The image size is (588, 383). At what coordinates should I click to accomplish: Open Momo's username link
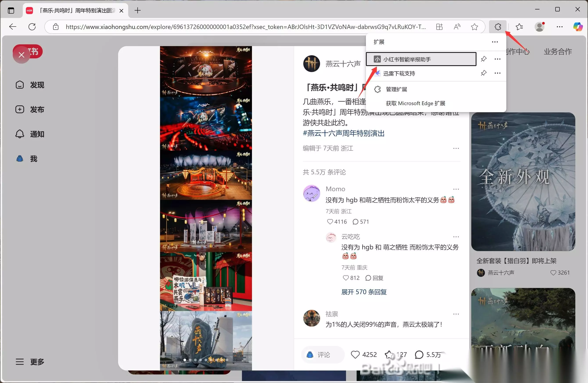pyautogui.click(x=335, y=189)
